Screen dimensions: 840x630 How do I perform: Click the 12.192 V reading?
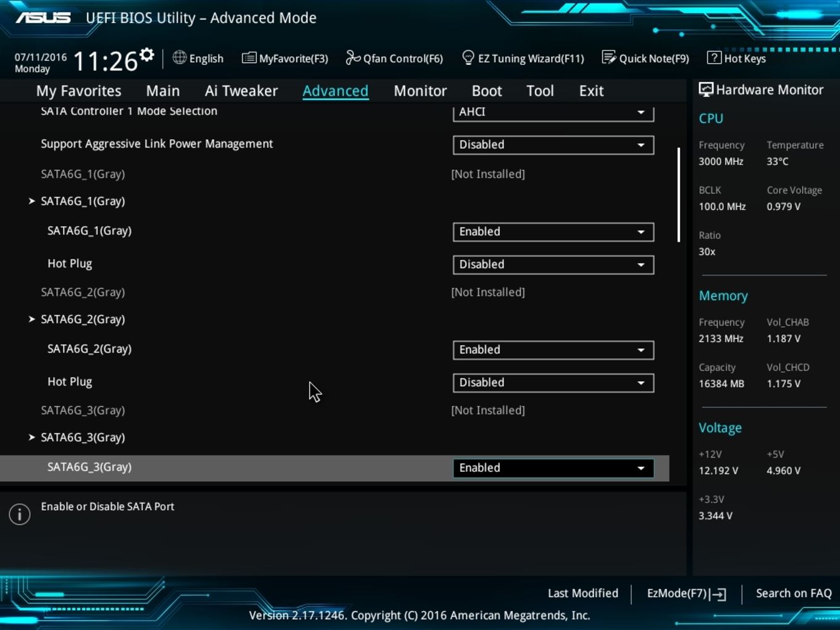click(x=718, y=471)
